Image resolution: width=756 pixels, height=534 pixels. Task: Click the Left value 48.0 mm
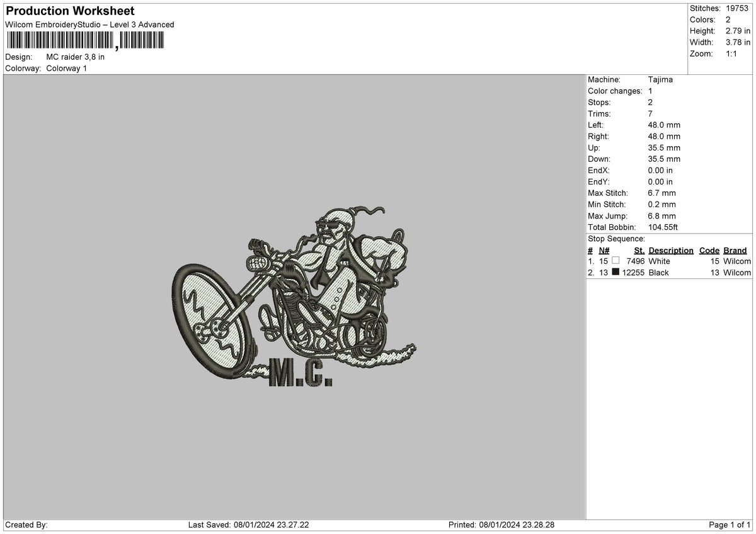(664, 125)
